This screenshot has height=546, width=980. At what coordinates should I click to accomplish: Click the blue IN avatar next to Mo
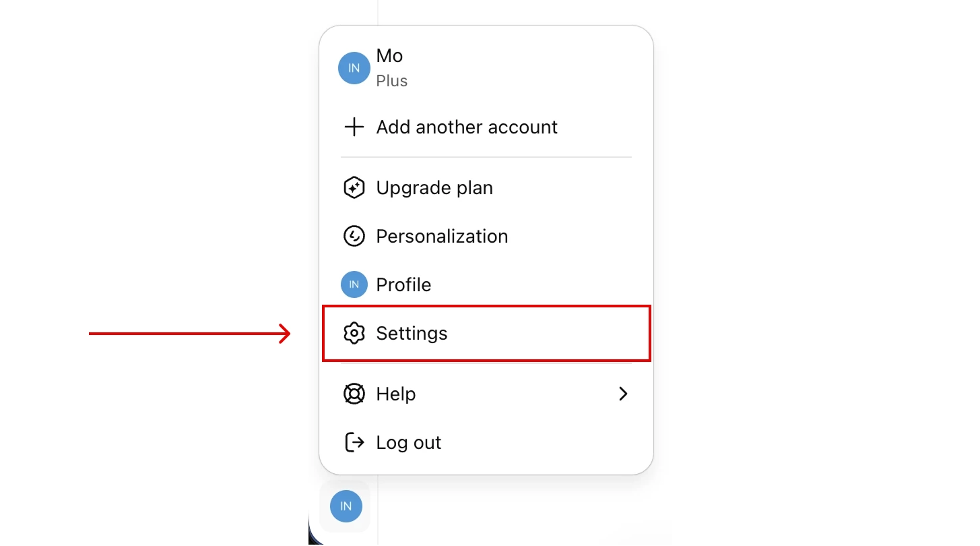(354, 67)
